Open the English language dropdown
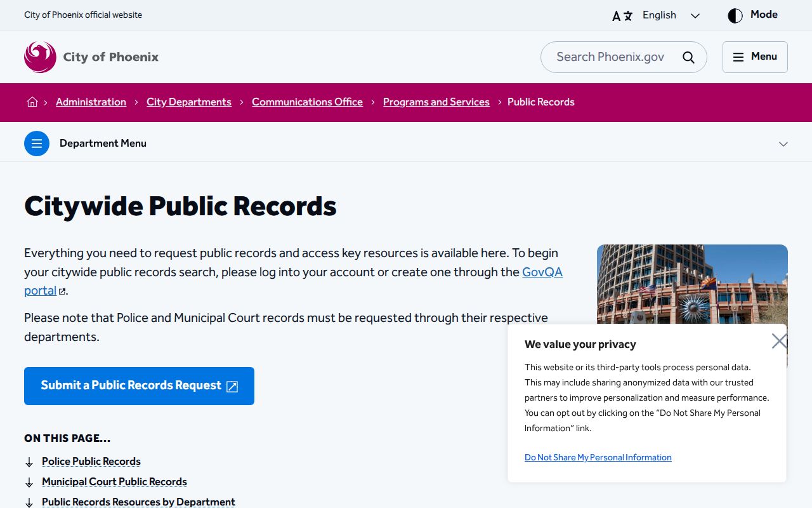Image resolution: width=812 pixels, height=508 pixels. pos(671,15)
